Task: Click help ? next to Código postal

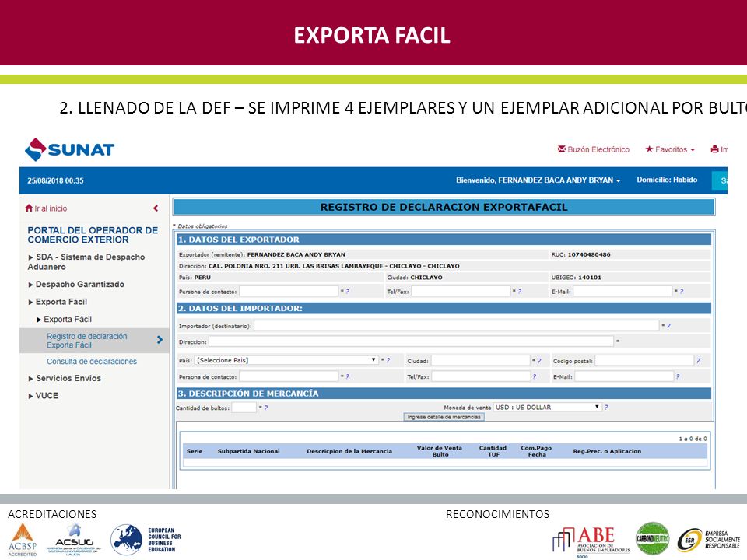Action: [699, 361]
